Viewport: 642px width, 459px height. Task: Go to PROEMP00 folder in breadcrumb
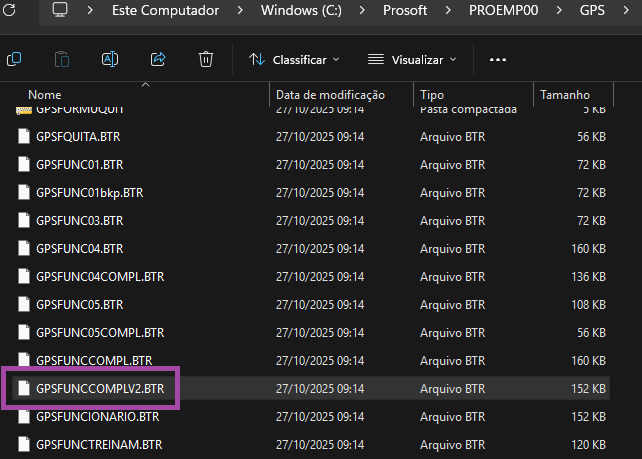tap(504, 10)
